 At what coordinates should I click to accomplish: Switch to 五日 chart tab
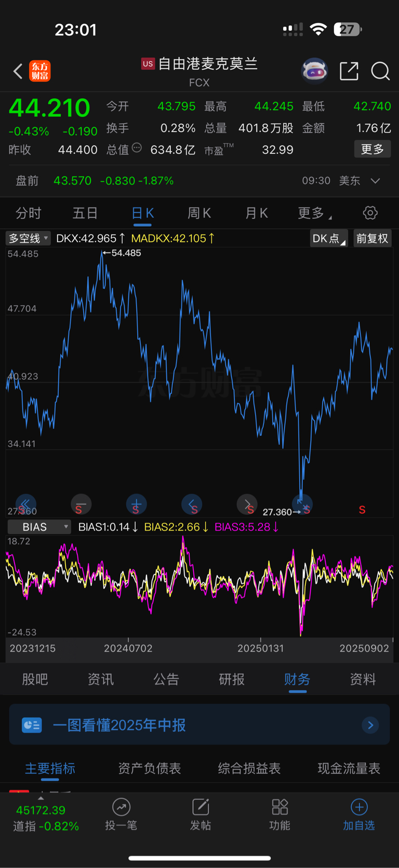(x=85, y=213)
